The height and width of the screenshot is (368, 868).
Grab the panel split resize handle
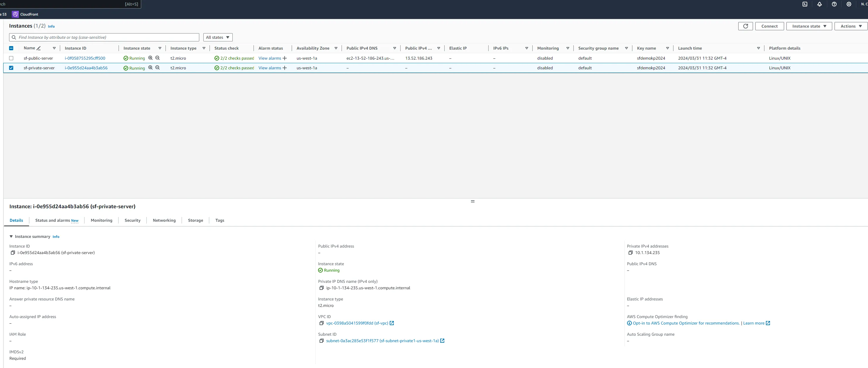[x=472, y=201]
